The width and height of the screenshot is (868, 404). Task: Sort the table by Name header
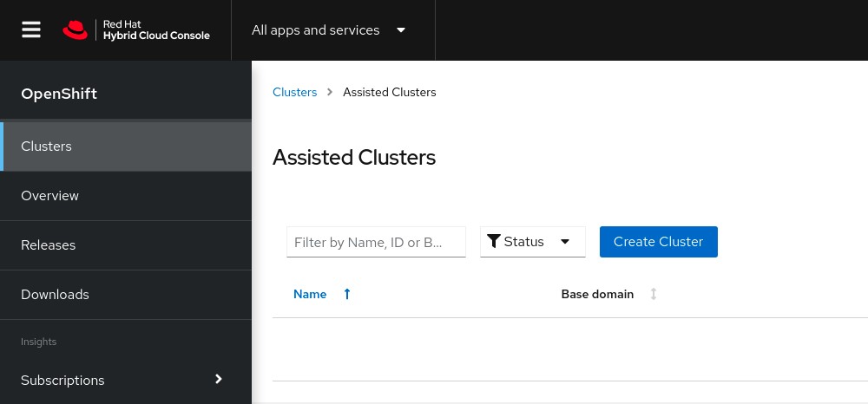310,294
